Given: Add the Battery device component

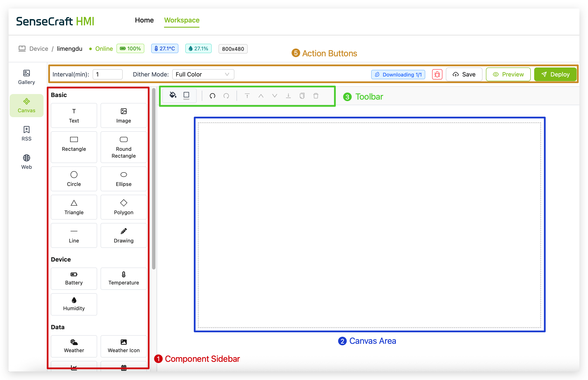Looking at the screenshot, I should [x=74, y=278].
